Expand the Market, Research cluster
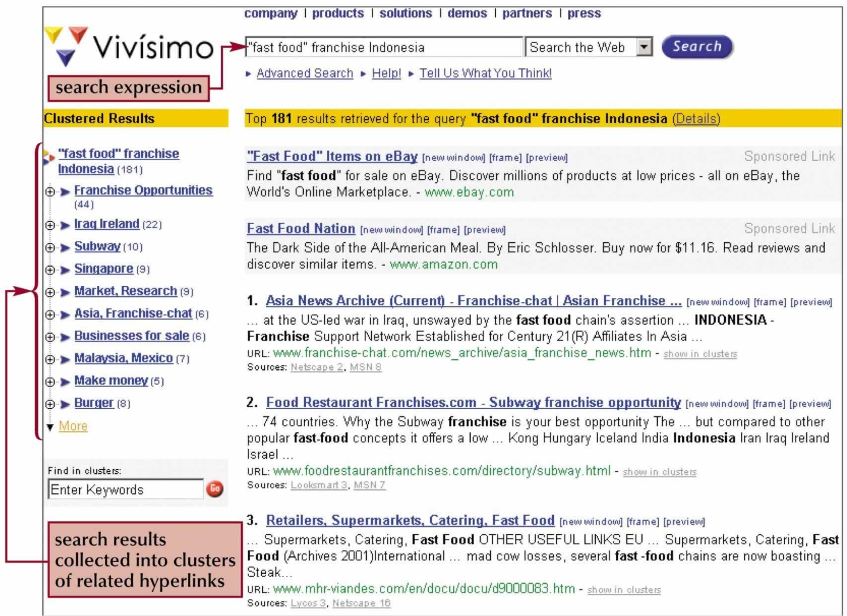The width and height of the screenshot is (847, 616). pyautogui.click(x=50, y=292)
